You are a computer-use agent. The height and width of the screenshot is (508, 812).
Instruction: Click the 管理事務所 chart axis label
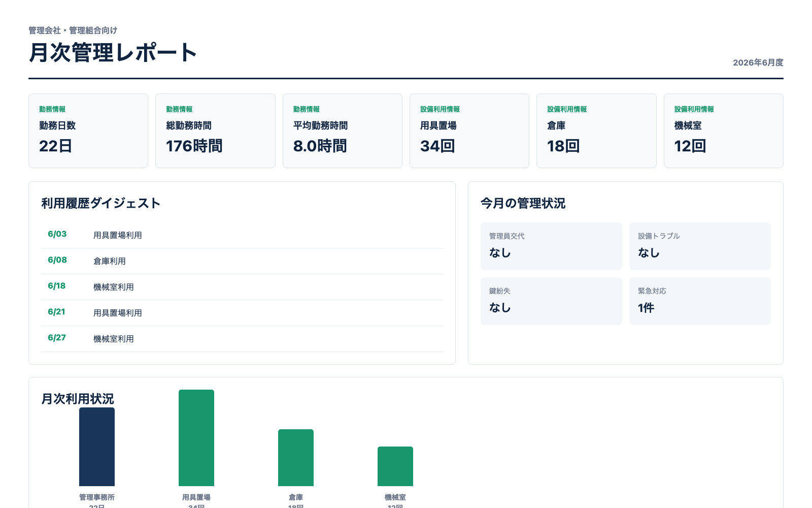pyautogui.click(x=97, y=497)
